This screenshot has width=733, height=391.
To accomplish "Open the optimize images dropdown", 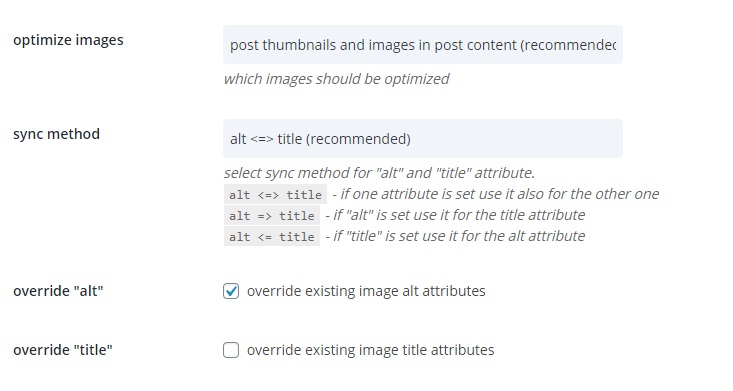I will [x=423, y=44].
